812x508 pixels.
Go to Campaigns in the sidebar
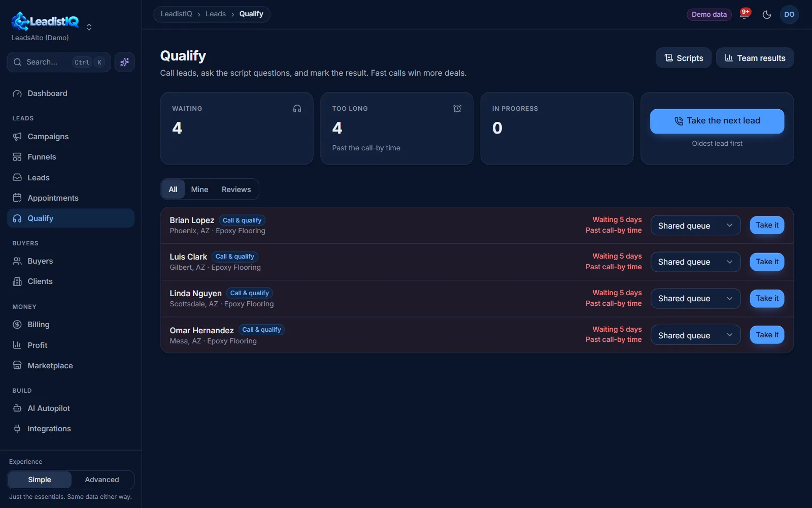tap(71, 137)
